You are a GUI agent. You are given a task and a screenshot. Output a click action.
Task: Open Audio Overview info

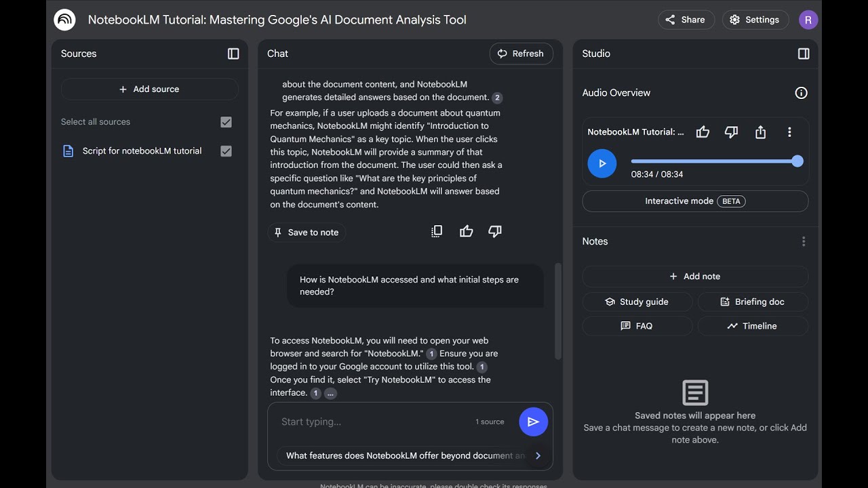click(801, 93)
